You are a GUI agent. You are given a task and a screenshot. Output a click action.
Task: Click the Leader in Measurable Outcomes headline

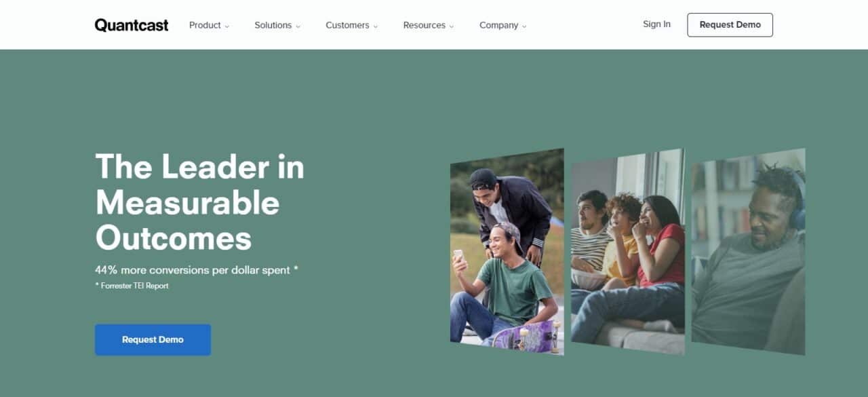200,202
